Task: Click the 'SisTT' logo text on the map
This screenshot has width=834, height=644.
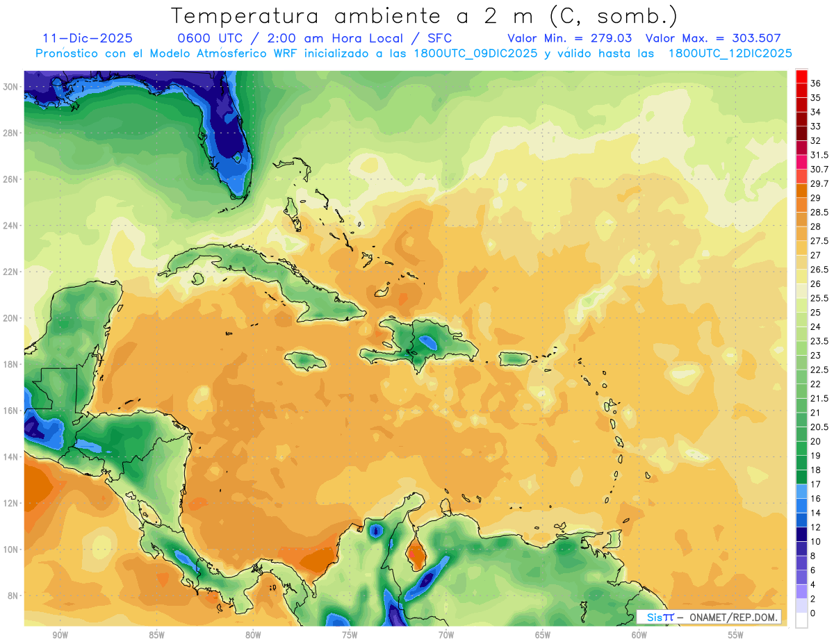Action: [660, 617]
